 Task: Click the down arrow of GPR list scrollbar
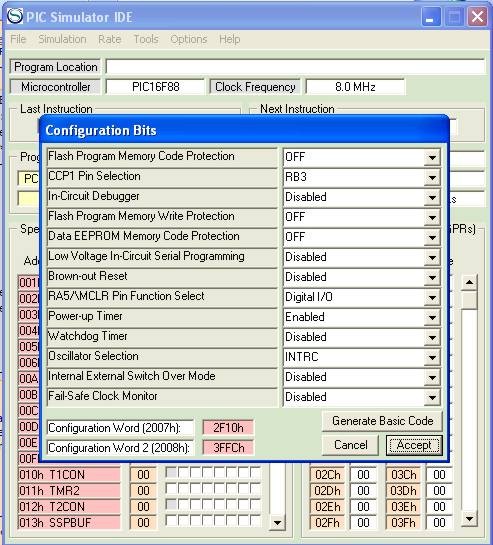(x=469, y=519)
